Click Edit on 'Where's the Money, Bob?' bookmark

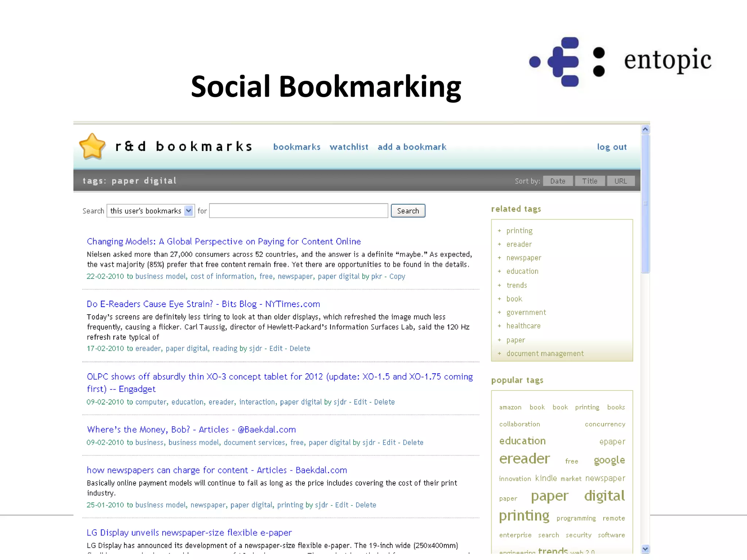point(389,442)
